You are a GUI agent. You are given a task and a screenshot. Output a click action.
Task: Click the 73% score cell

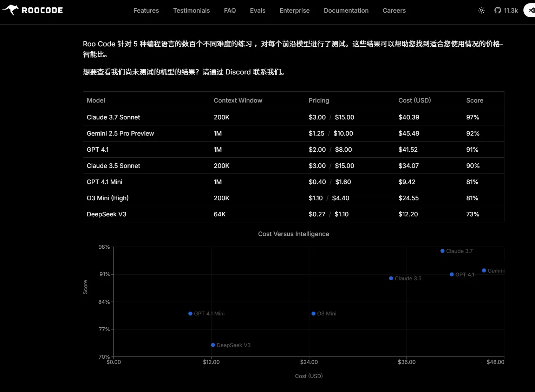point(473,214)
